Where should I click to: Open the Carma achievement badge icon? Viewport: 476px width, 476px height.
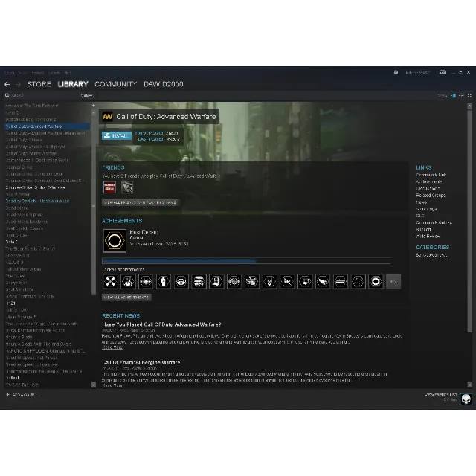click(x=115, y=241)
